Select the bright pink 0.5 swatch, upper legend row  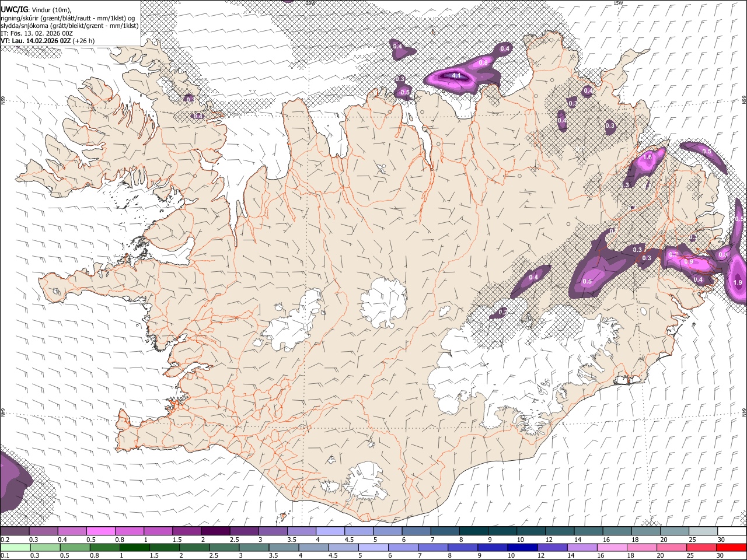(x=101, y=531)
